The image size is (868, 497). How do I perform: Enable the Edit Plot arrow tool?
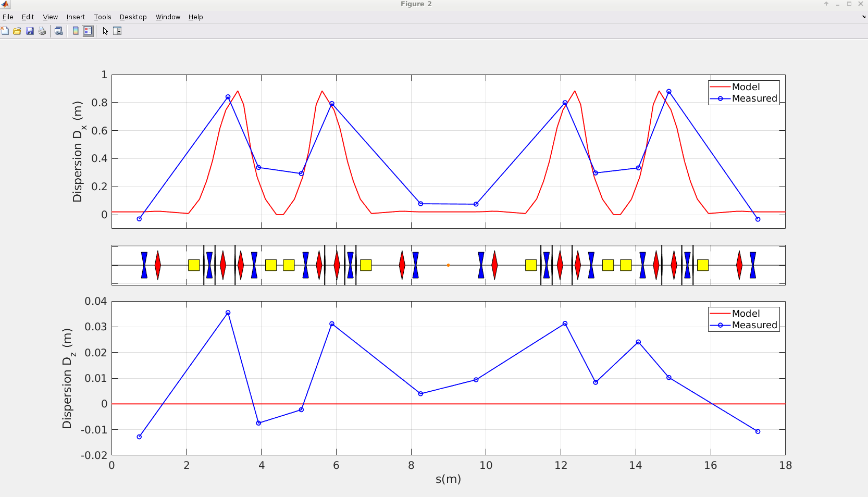pos(105,31)
